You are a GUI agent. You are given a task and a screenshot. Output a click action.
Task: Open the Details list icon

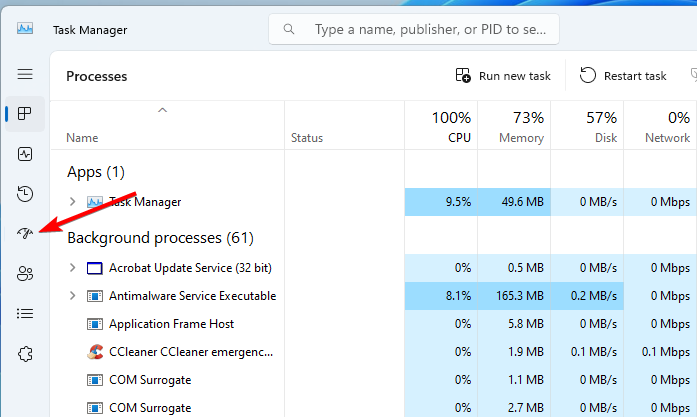click(25, 313)
